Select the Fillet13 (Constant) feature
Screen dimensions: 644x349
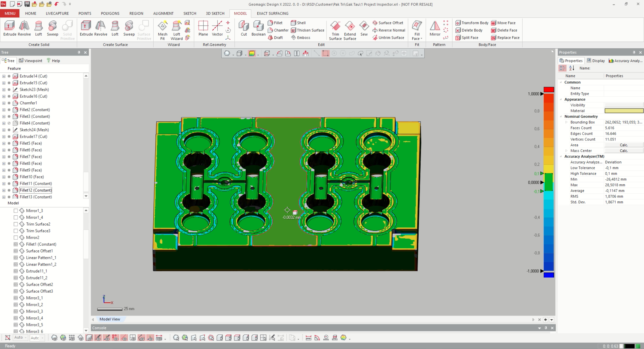click(36, 197)
